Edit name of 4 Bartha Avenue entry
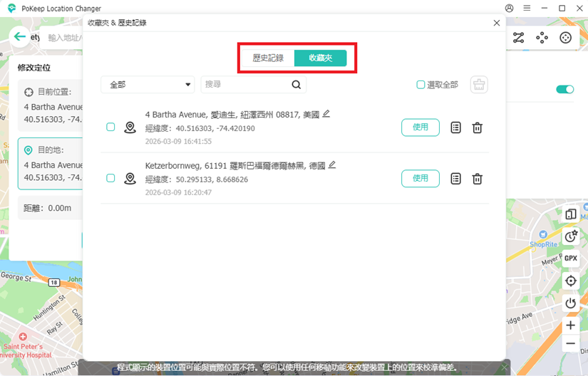588x376 pixels. tap(326, 114)
